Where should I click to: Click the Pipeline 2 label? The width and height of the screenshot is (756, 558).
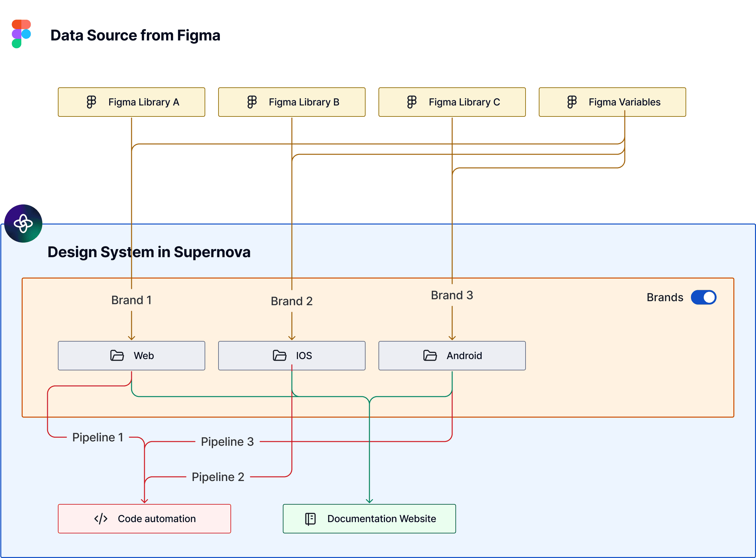pos(218,476)
